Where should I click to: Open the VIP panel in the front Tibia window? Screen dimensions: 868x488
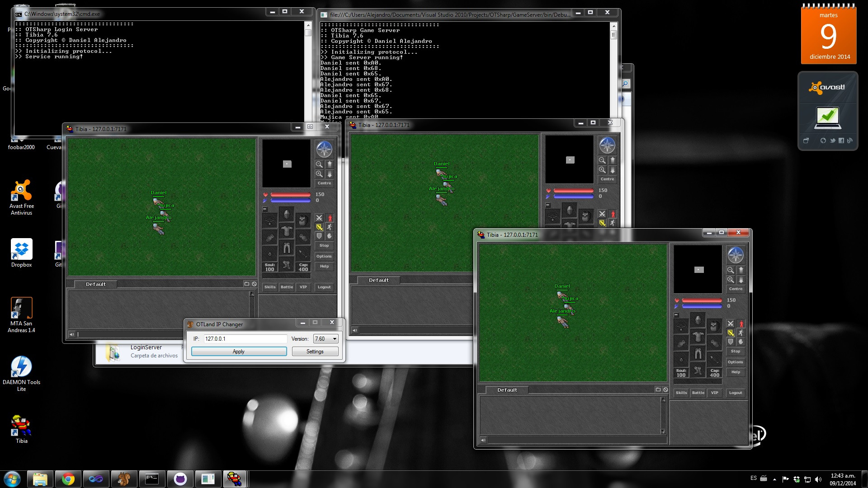pyautogui.click(x=714, y=393)
